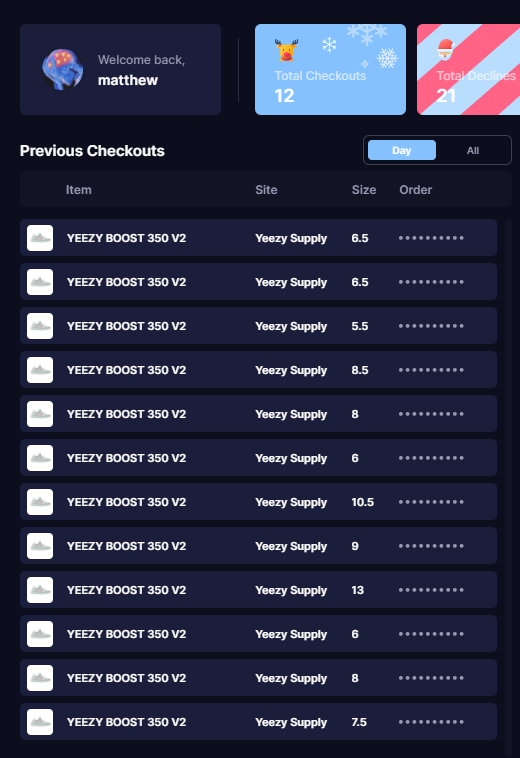Click the size value 9

(355, 546)
